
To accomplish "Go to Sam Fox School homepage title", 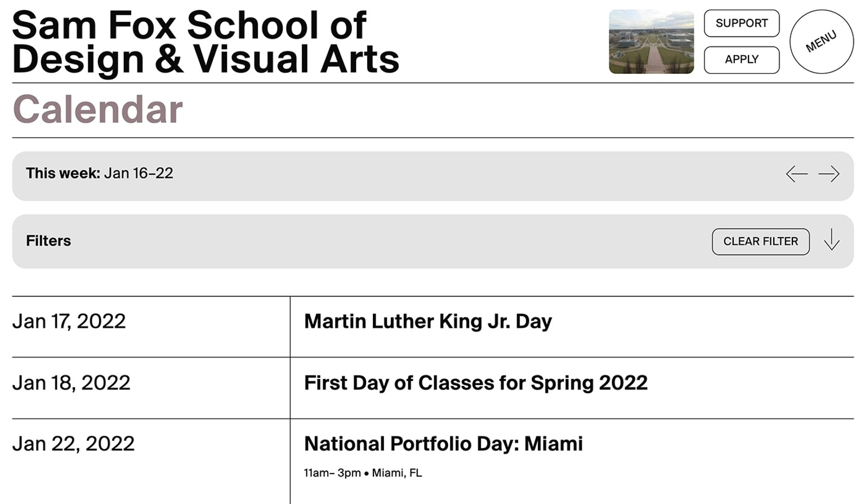I will tap(206, 42).
